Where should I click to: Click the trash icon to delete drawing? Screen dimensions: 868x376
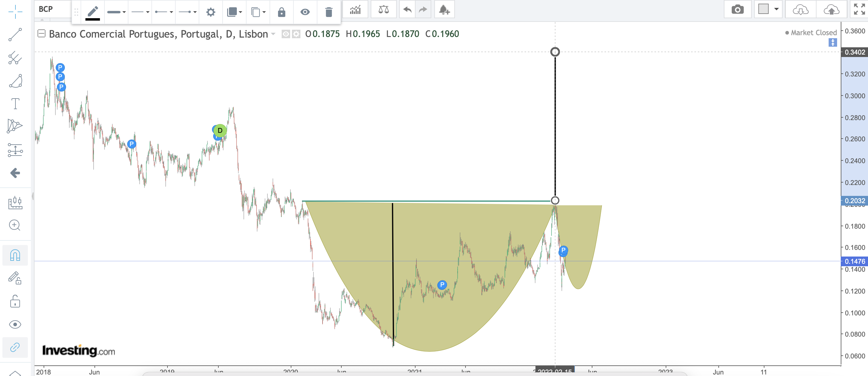click(329, 12)
